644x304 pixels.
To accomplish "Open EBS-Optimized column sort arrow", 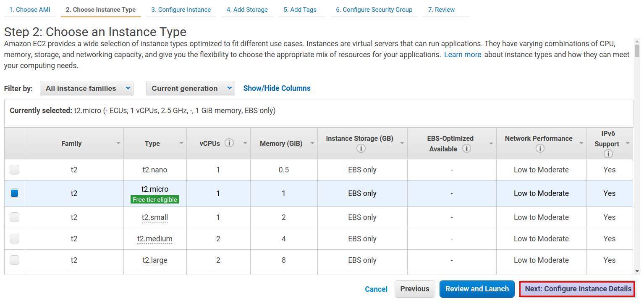I will [491, 143].
